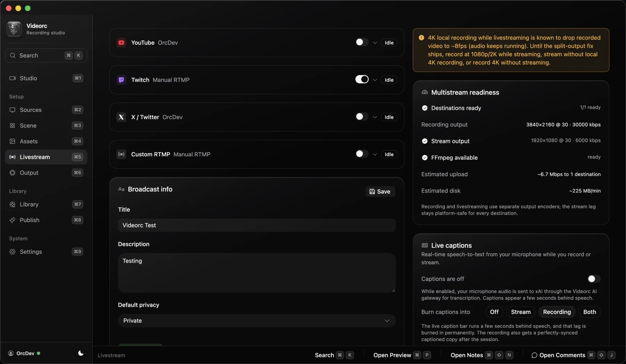Expand the X / Twitter destination chevron
Image resolution: width=626 pixels, height=364 pixels.
pos(375,117)
